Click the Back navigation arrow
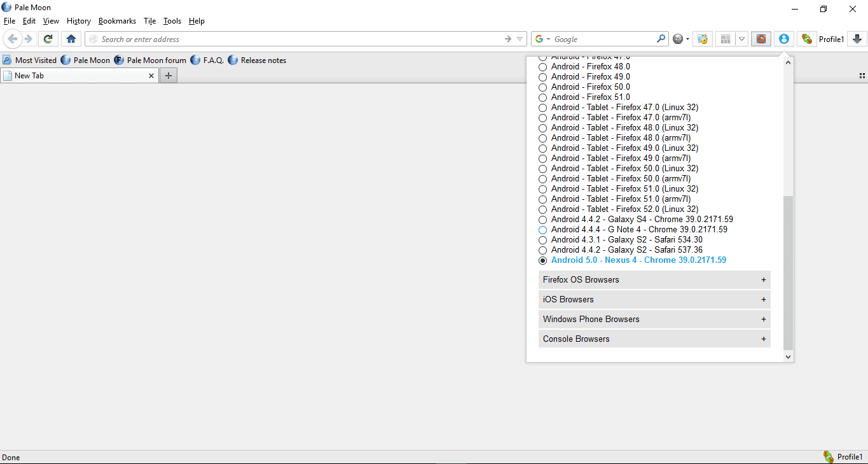 12,39
